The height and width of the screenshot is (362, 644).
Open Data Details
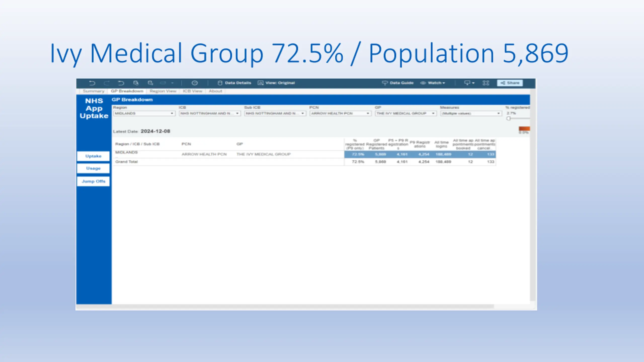234,83
